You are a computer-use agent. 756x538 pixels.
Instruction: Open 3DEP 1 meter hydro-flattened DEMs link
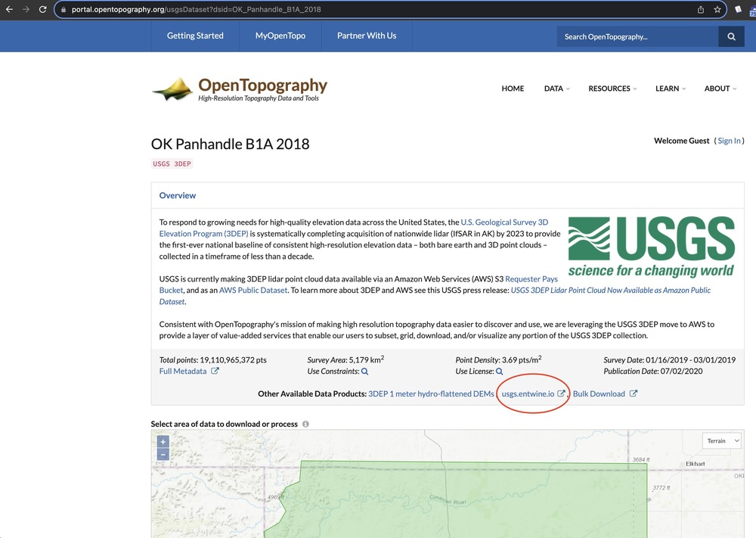pos(431,393)
